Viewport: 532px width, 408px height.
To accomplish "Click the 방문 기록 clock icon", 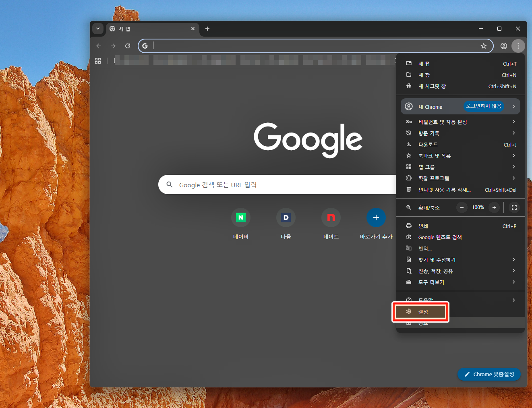I will pos(409,133).
